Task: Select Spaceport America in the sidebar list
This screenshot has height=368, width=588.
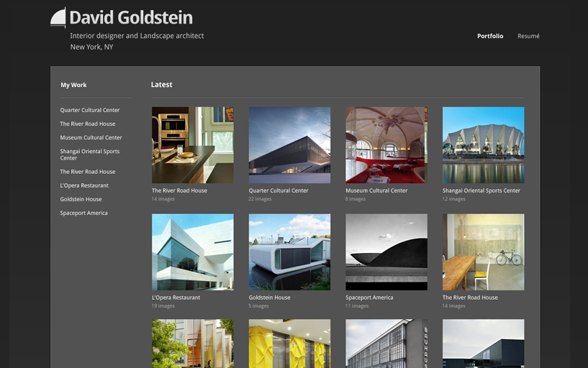Action: [83, 213]
